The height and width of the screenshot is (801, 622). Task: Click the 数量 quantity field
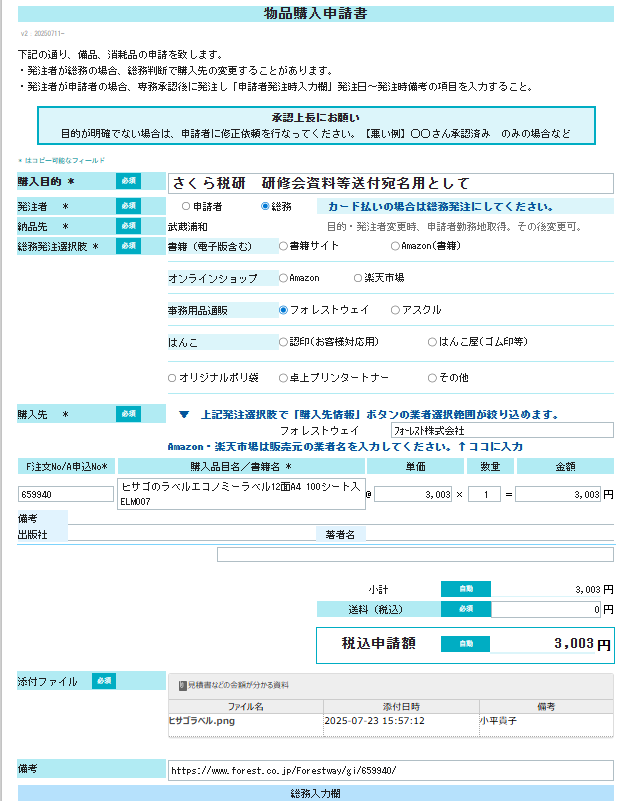tap(484, 494)
